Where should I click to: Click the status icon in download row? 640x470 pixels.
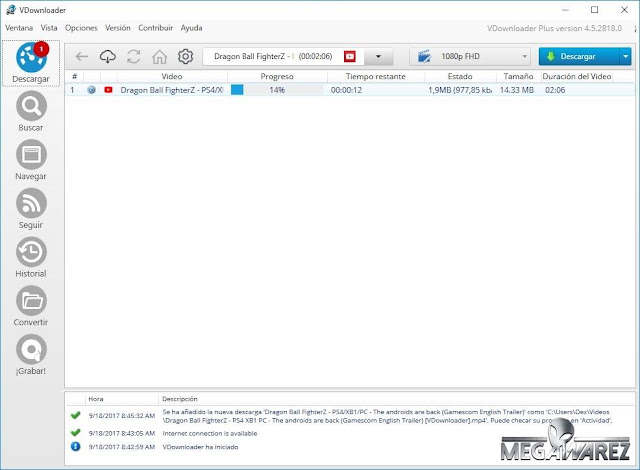tap(91, 90)
